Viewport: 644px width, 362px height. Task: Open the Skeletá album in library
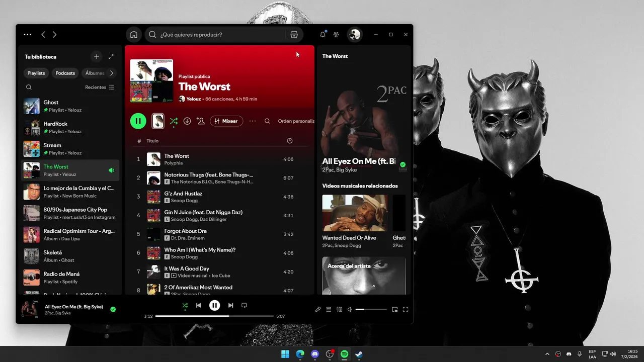pyautogui.click(x=70, y=256)
